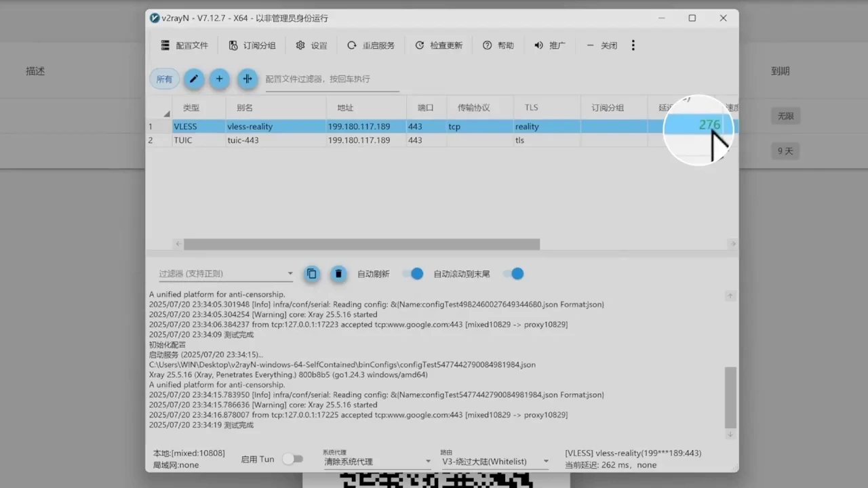Open the three-dot overflow menu
868x488 pixels.
click(x=633, y=45)
